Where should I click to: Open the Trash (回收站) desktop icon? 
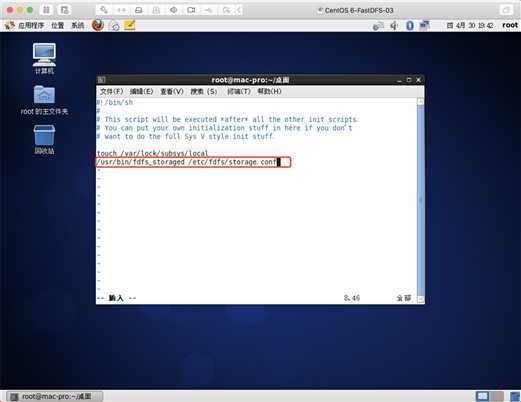coord(44,140)
